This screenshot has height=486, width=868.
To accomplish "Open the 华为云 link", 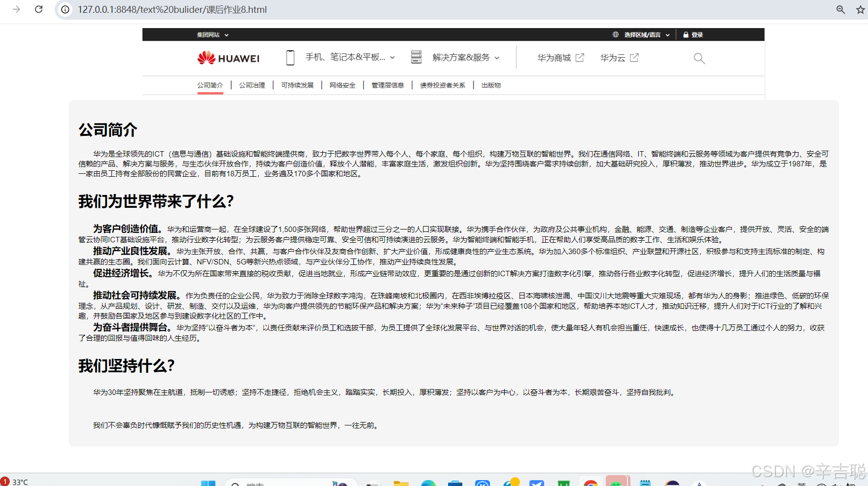I will tap(613, 58).
